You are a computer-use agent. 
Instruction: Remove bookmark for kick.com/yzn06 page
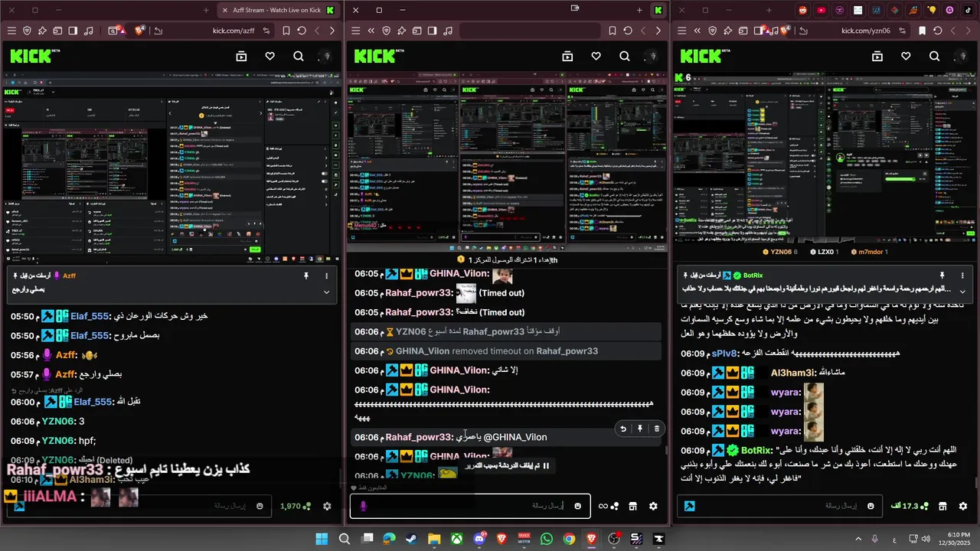[922, 31]
